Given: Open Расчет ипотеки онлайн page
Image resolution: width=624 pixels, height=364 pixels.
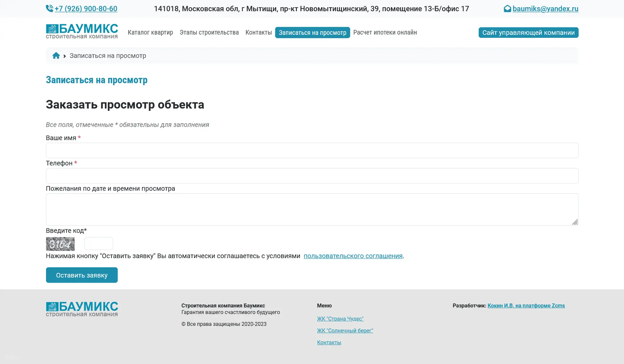Looking at the screenshot, I should click(385, 32).
